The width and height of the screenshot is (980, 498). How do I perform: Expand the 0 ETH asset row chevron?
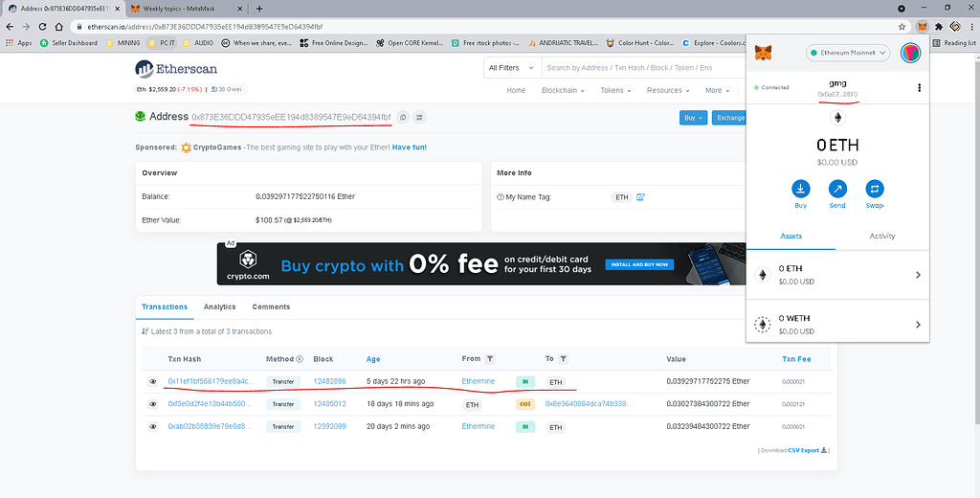tap(918, 275)
